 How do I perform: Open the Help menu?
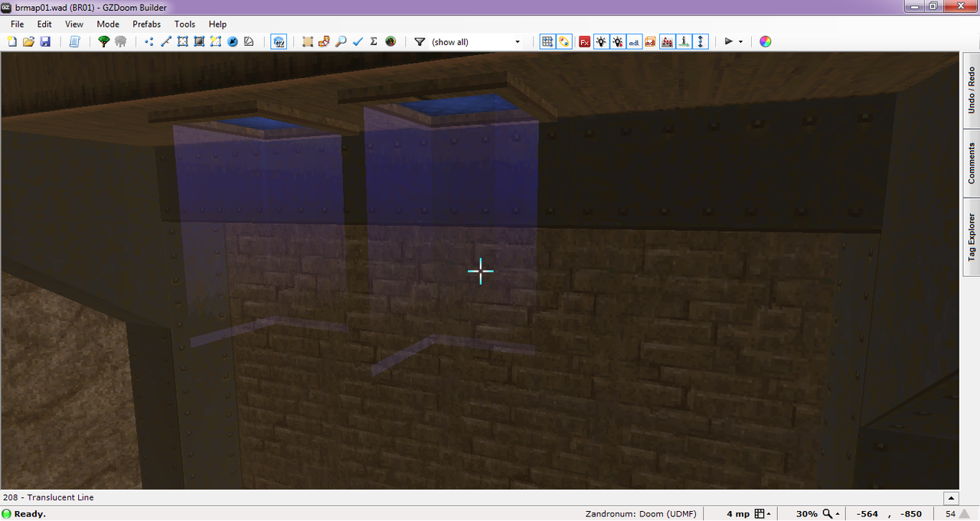(x=217, y=24)
